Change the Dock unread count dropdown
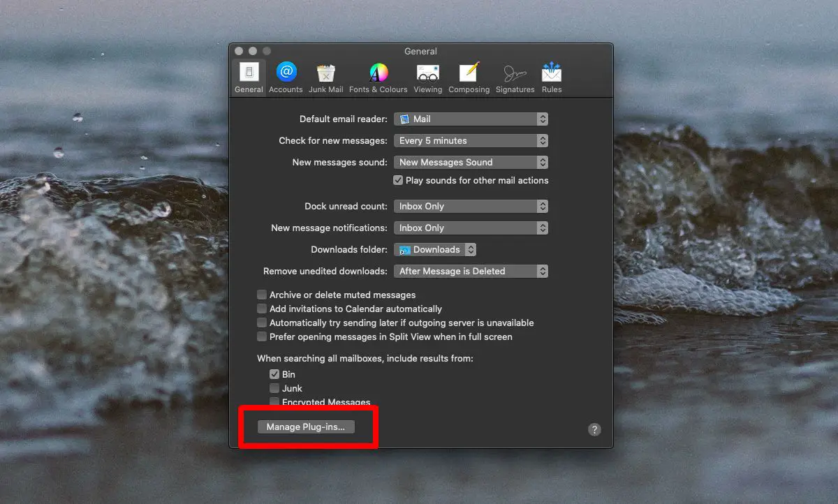 (x=471, y=206)
